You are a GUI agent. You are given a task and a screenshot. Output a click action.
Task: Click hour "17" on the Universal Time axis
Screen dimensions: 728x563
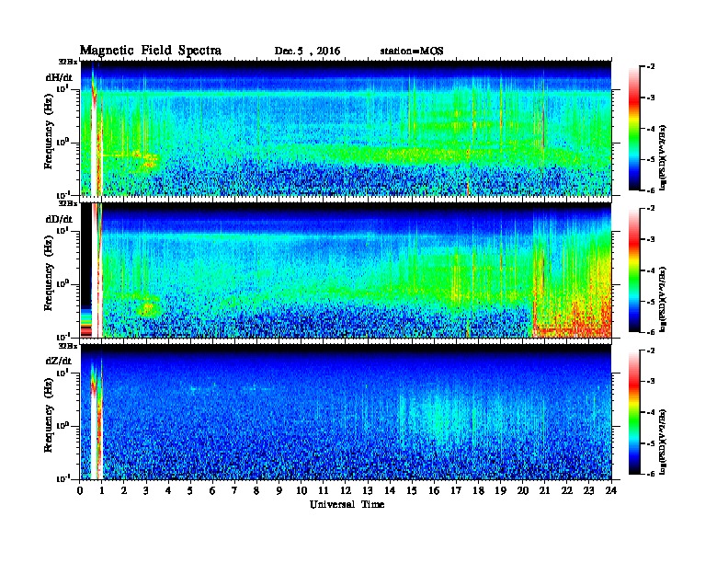click(456, 490)
